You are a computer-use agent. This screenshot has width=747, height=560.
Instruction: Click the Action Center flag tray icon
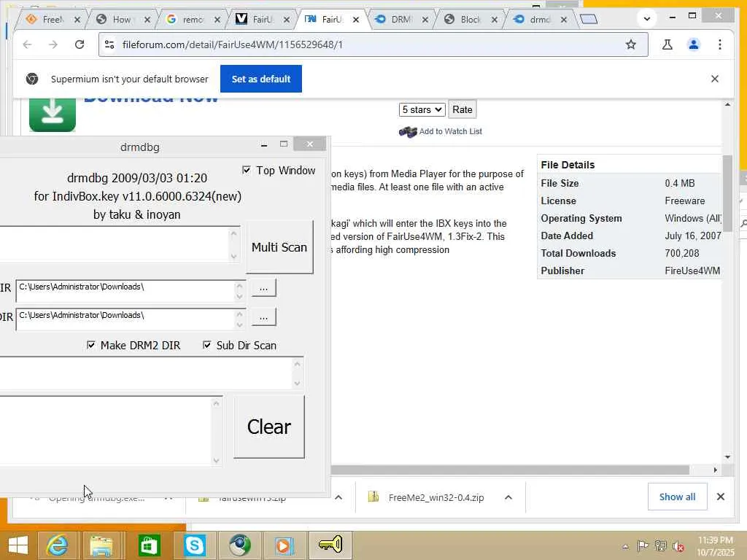(x=643, y=545)
